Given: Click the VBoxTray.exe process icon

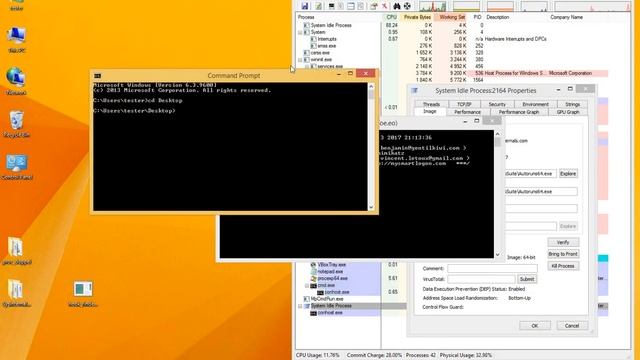Looking at the screenshot, I should point(313,264).
